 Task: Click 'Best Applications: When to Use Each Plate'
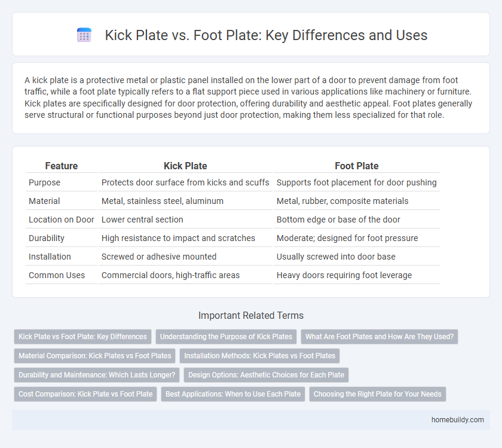[x=233, y=394]
